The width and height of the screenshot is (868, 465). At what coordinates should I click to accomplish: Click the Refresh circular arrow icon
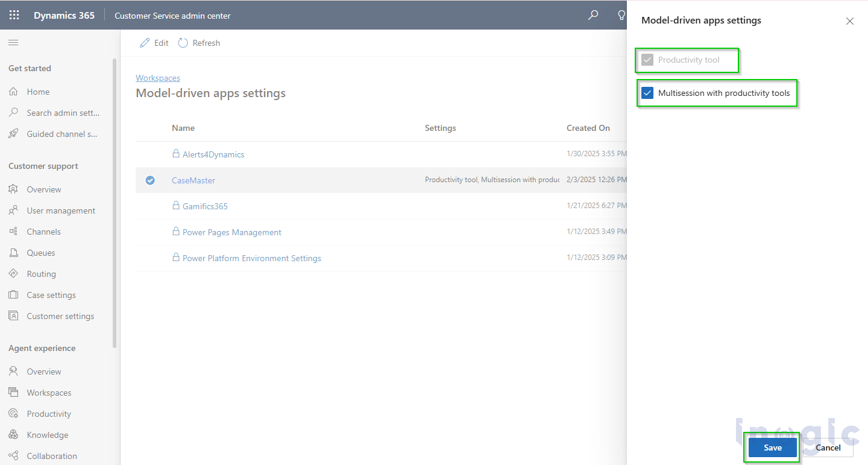pos(183,43)
